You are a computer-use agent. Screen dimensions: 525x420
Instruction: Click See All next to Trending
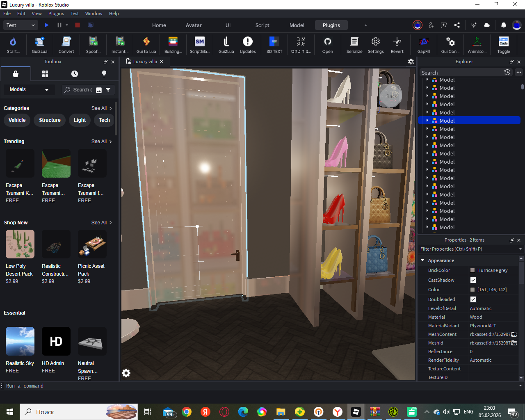pyautogui.click(x=101, y=142)
